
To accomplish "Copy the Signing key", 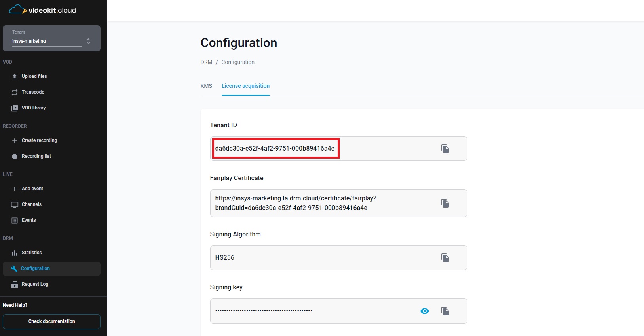I will 445,311.
